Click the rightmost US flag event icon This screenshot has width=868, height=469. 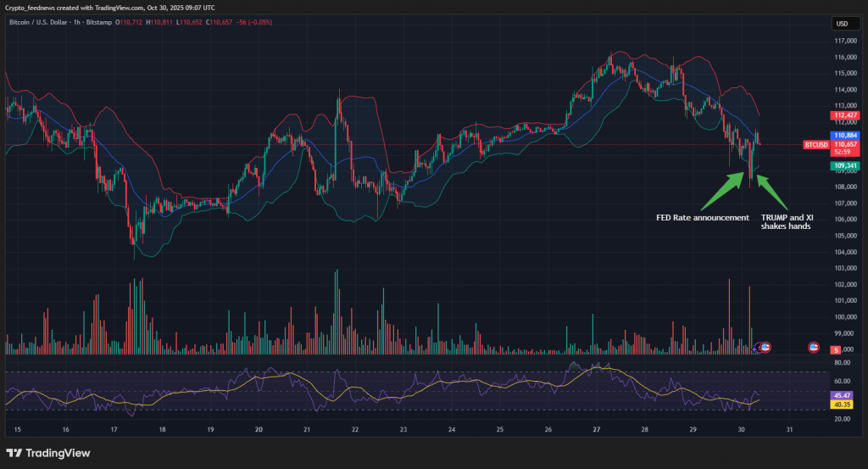coord(813,348)
